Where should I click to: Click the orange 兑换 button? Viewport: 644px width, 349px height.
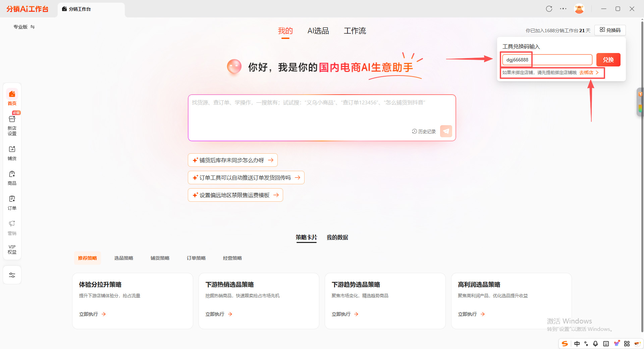(608, 60)
